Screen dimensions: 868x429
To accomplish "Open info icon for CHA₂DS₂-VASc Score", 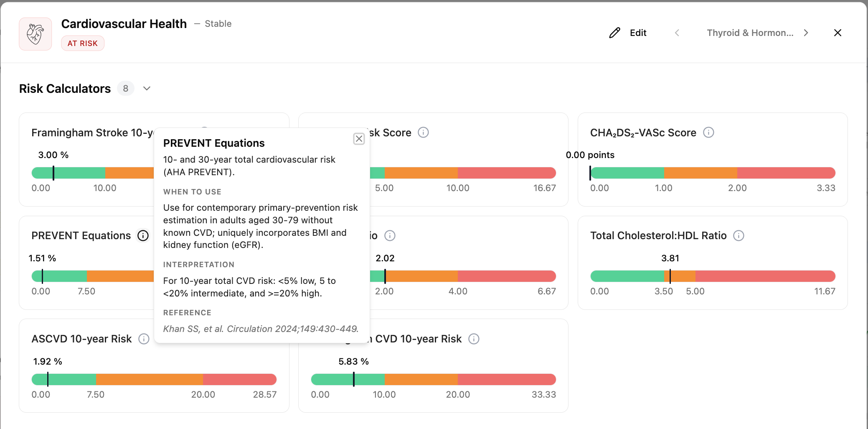I will (x=709, y=133).
